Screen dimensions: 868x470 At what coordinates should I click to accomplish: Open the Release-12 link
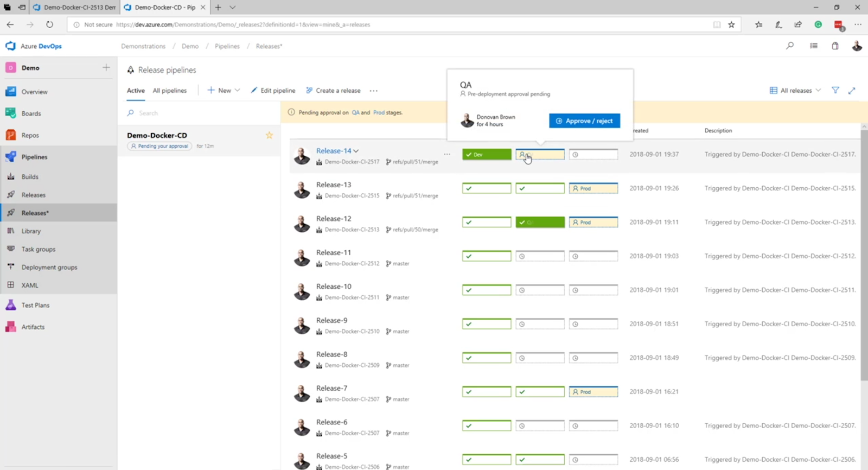tap(334, 219)
